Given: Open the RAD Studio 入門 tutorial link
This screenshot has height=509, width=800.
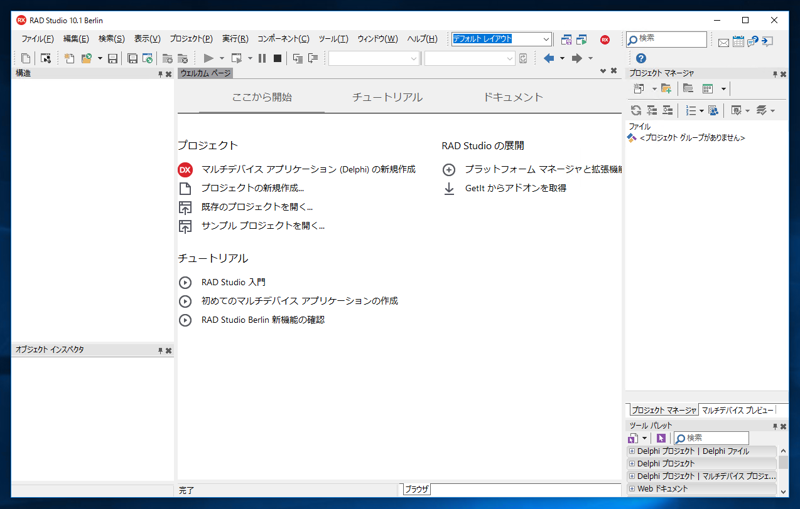Looking at the screenshot, I should (x=233, y=282).
